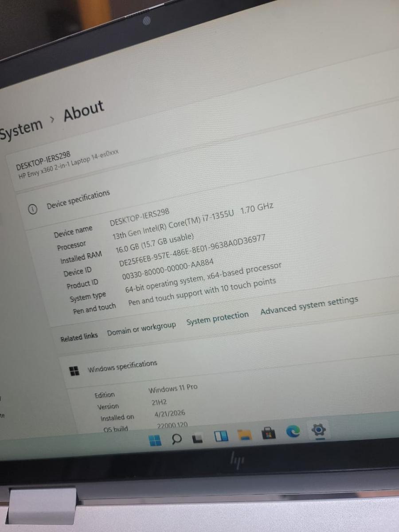Open Task View from taskbar
The height and width of the screenshot is (532, 399).
(x=198, y=438)
